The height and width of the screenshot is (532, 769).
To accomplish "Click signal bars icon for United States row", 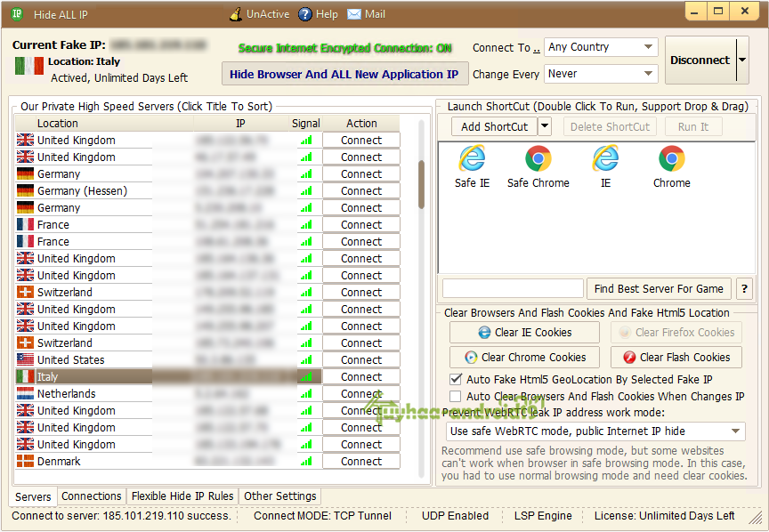I will 306,359.
